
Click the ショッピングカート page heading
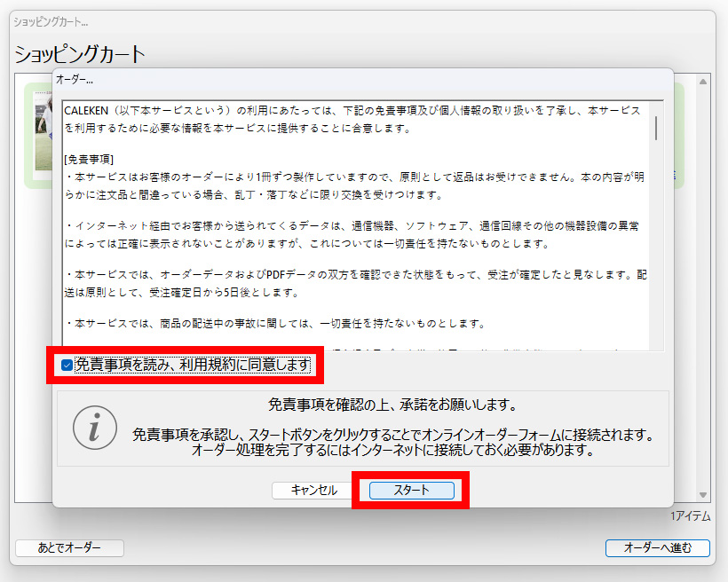[x=80, y=54]
